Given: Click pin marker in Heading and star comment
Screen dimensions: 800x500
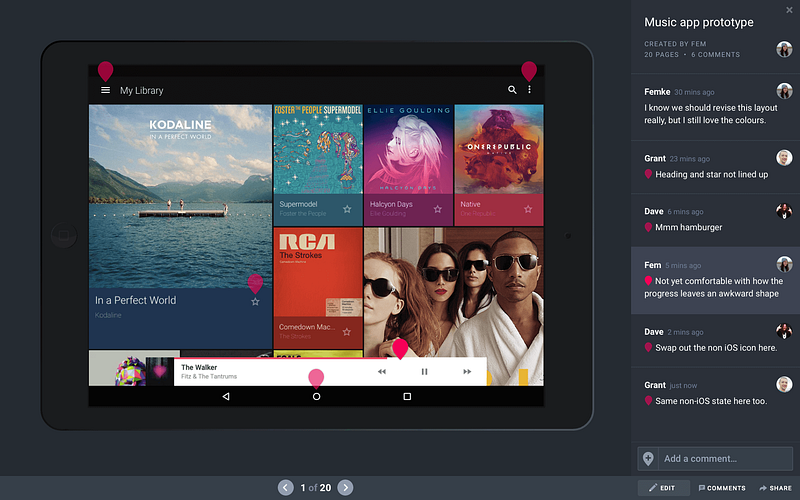Looking at the screenshot, I should 648,174.
